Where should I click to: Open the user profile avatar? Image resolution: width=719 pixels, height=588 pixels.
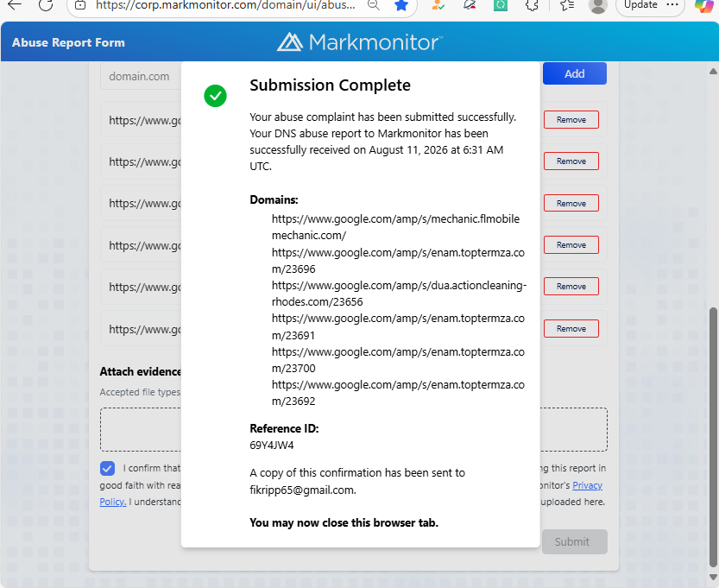(x=598, y=5)
